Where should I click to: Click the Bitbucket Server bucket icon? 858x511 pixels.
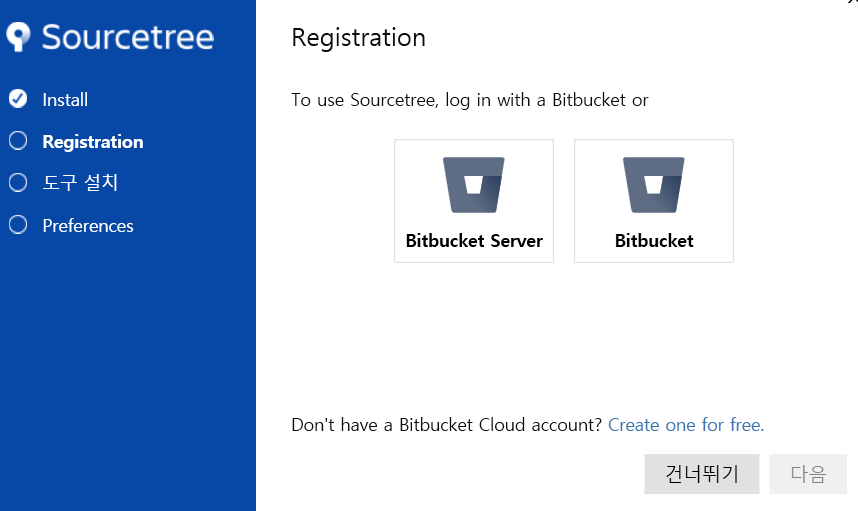pyautogui.click(x=474, y=185)
